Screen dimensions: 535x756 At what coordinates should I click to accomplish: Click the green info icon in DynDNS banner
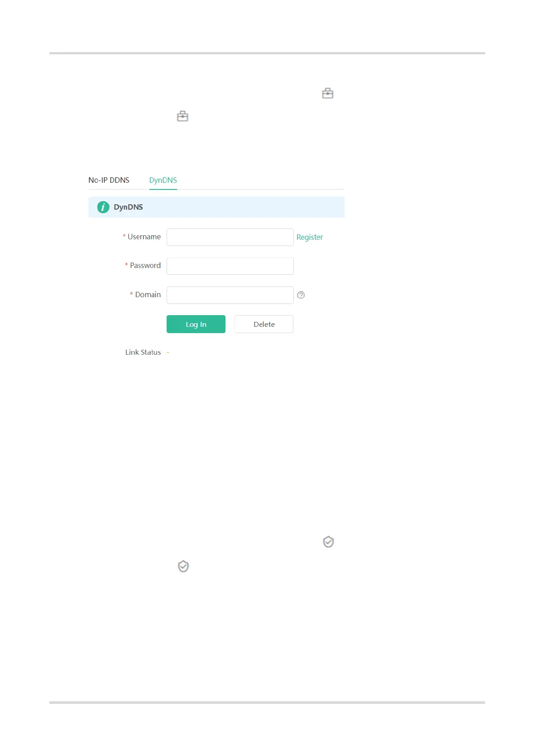[103, 207]
